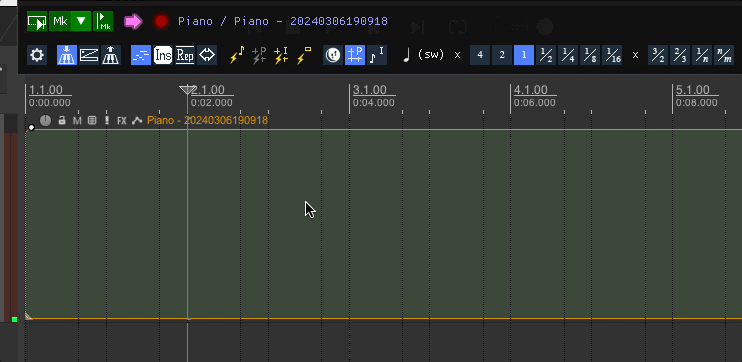Toggle the (sw) swing label
Screen dimensions: 742x362
[431, 55]
